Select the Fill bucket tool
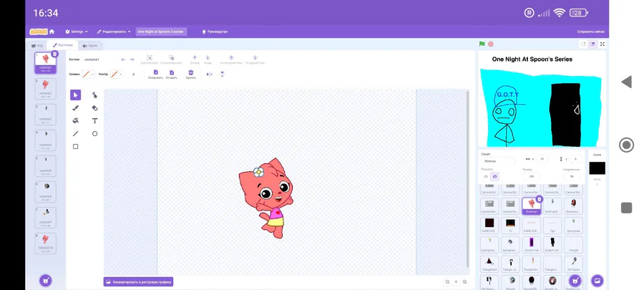The width and height of the screenshot is (644, 290). coord(75,121)
